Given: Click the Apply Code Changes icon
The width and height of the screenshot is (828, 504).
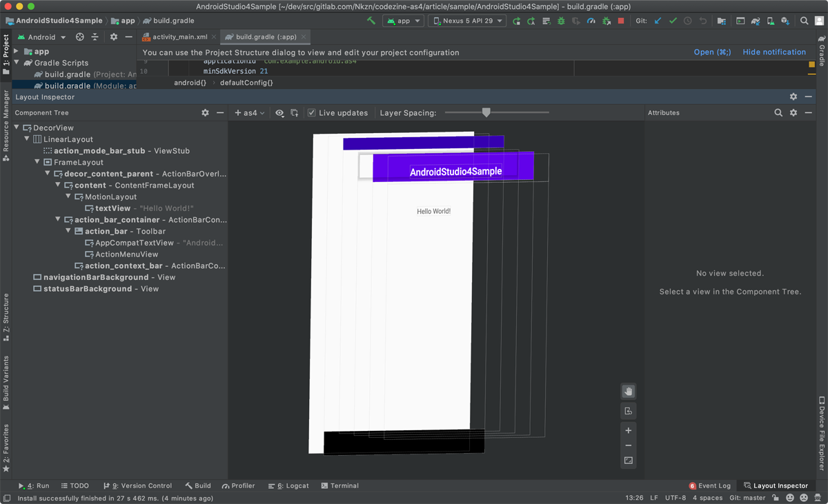Looking at the screenshot, I should pyautogui.click(x=546, y=21).
